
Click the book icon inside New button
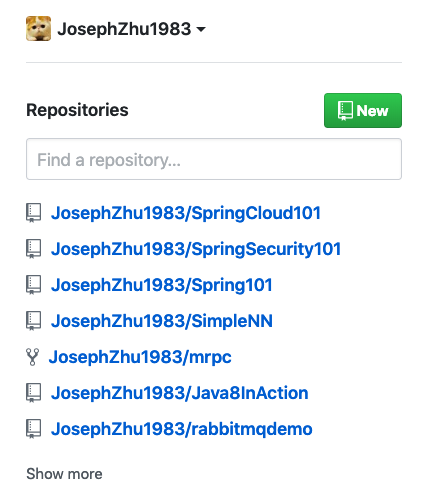345,111
